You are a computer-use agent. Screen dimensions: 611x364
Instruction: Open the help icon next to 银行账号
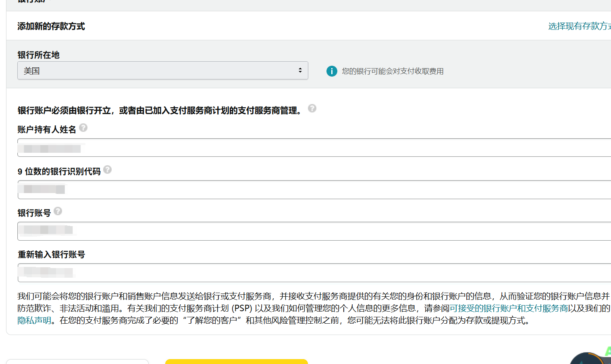(58, 211)
